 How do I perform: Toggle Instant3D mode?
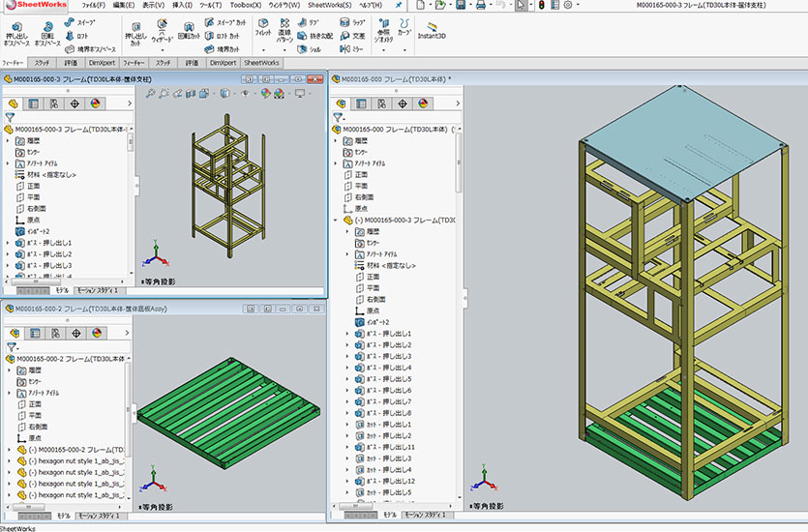[x=432, y=31]
